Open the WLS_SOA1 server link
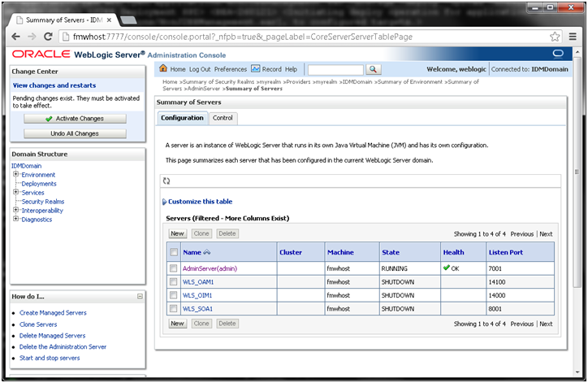The height and width of the screenshot is (383, 588). (x=197, y=309)
